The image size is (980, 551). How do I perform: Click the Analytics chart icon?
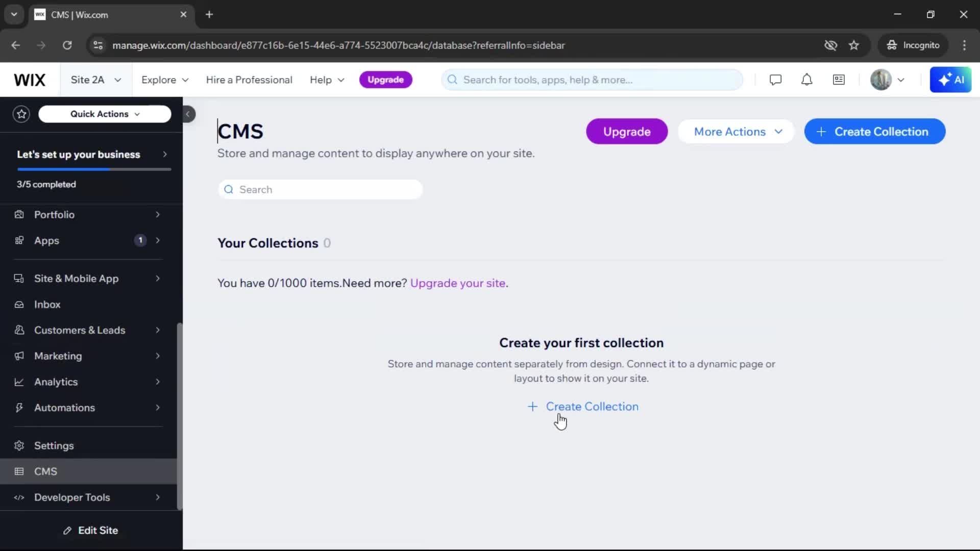coord(19,382)
